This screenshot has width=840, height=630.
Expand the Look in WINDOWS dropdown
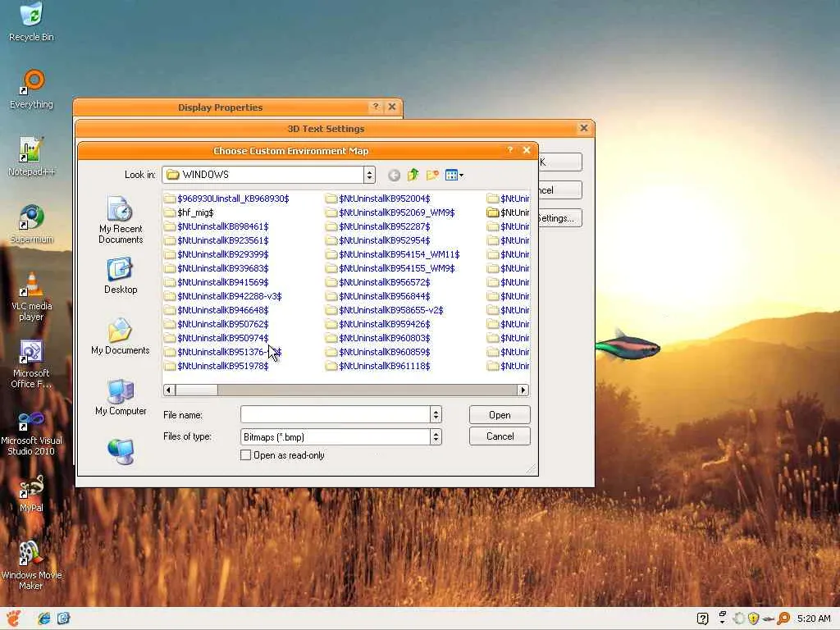(x=369, y=175)
